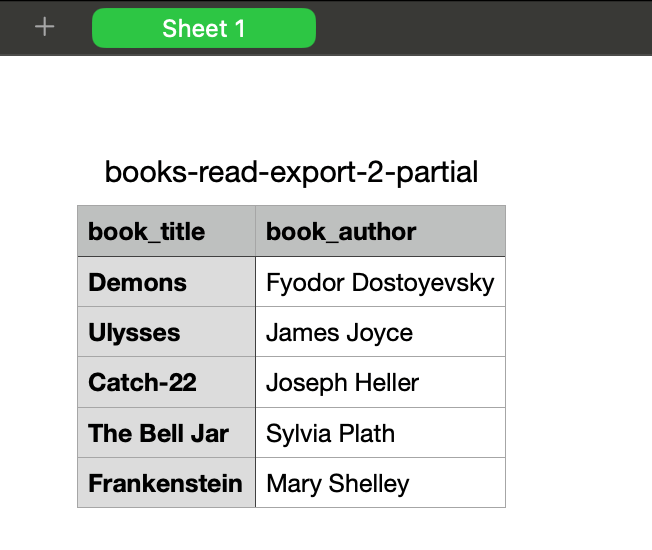Viewport: 652px width, 550px height.
Task: Select the book_author header cell
Action: pyautogui.click(x=380, y=231)
